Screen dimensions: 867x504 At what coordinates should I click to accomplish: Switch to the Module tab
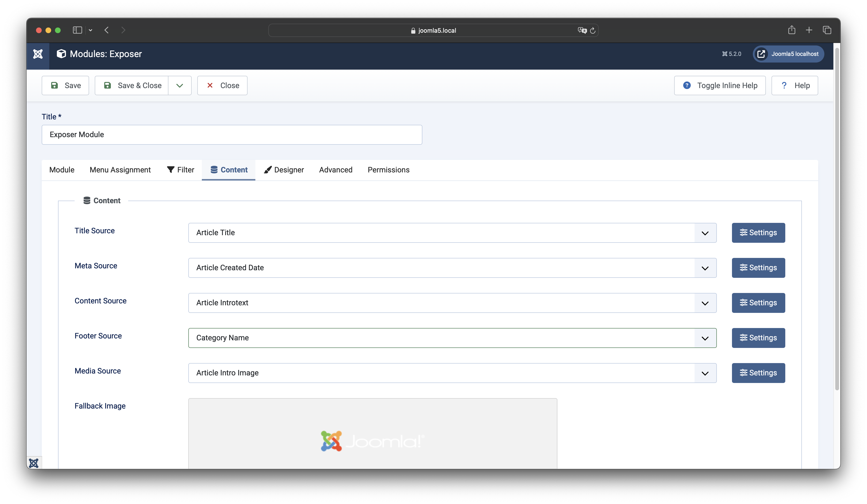coord(62,170)
